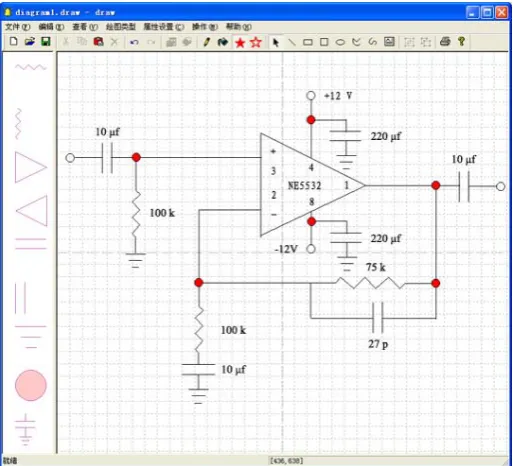Open the 编辑 (Edit) menu

click(x=51, y=27)
